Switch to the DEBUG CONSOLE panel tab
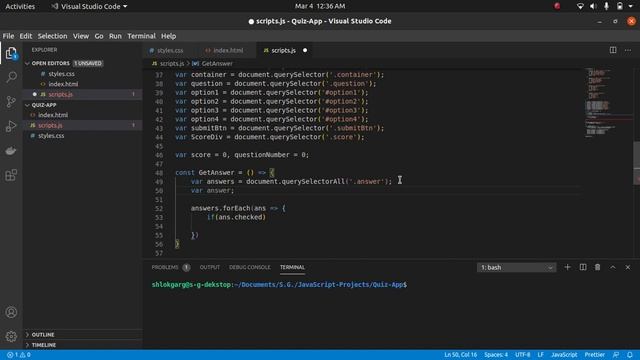This screenshot has width=640, height=360. click(x=249, y=267)
